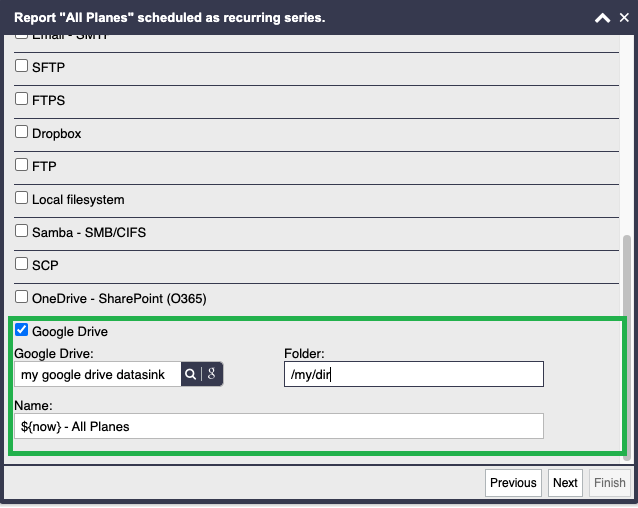Viewport: 638px width, 508px height.
Task: Click the vertical scrollbar thumb
Action: coord(627,348)
